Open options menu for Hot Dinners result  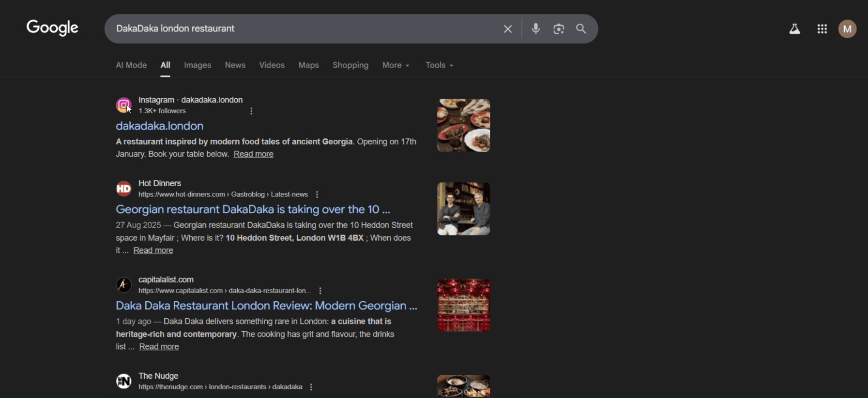(x=317, y=194)
